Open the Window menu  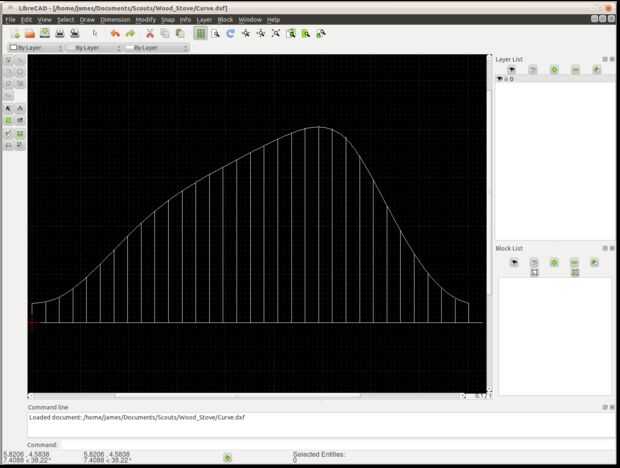pos(250,19)
